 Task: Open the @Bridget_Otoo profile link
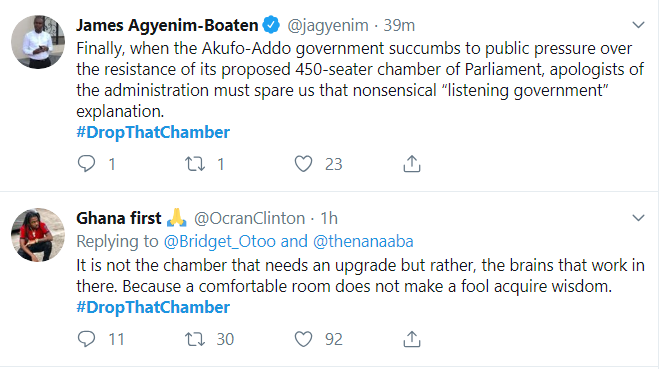click(x=219, y=242)
